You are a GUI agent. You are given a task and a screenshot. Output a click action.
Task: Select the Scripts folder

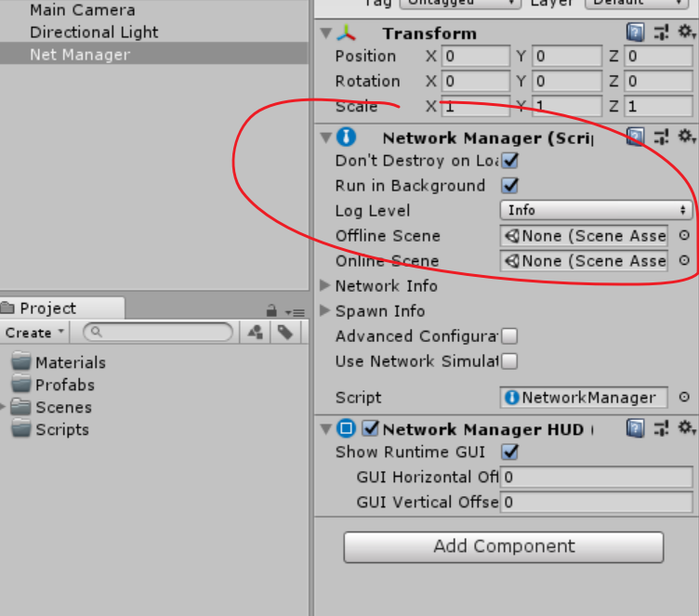pyautogui.click(x=50, y=429)
